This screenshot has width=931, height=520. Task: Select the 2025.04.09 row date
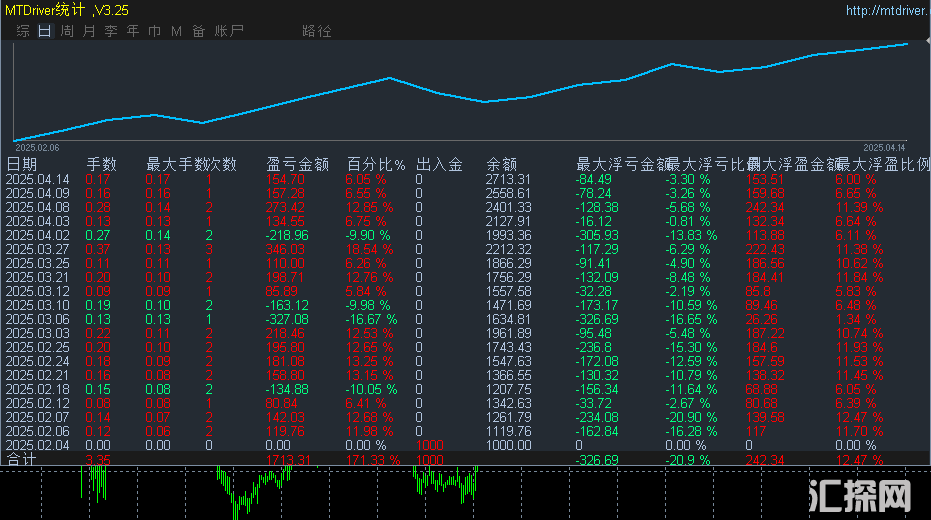click(x=37, y=194)
